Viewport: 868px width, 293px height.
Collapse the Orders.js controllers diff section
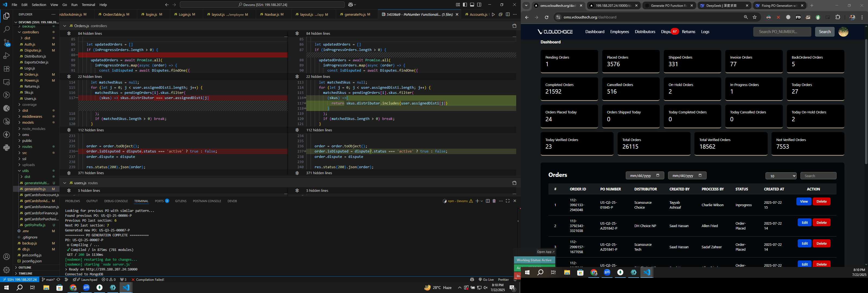[x=65, y=26]
